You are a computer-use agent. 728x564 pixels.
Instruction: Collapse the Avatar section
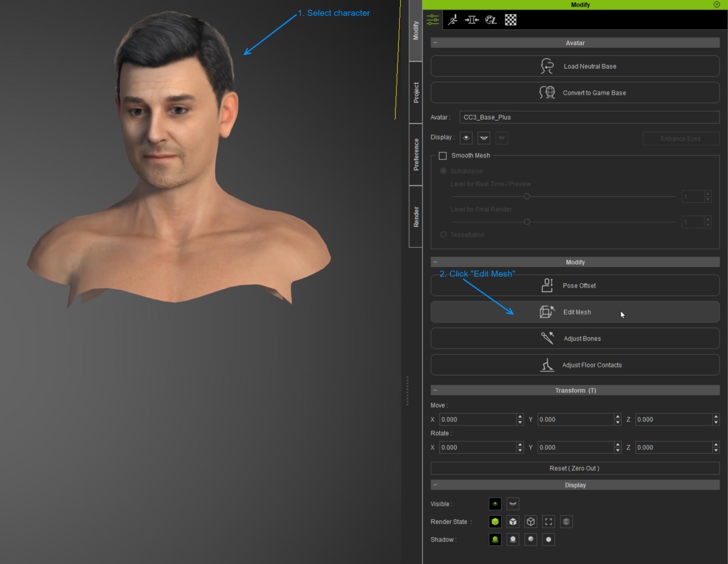pos(435,43)
